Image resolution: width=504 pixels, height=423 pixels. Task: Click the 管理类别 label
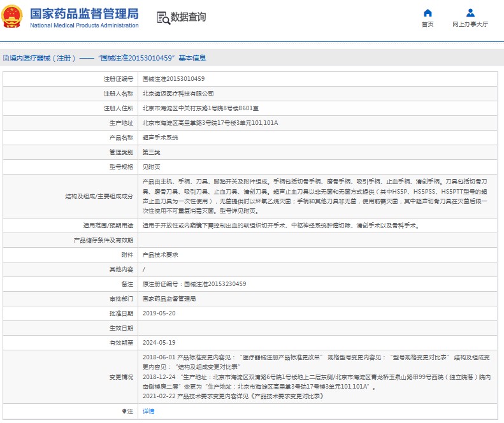[x=121, y=152]
